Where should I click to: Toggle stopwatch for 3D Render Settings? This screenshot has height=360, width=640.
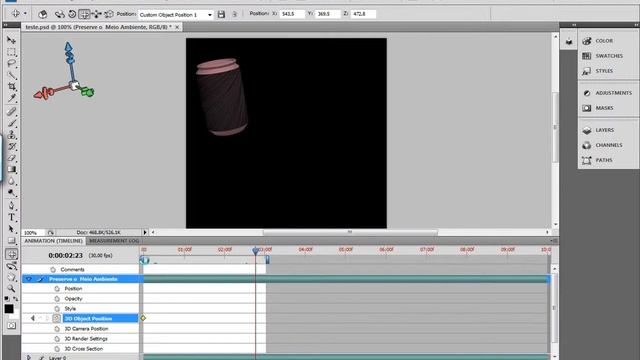point(57,339)
